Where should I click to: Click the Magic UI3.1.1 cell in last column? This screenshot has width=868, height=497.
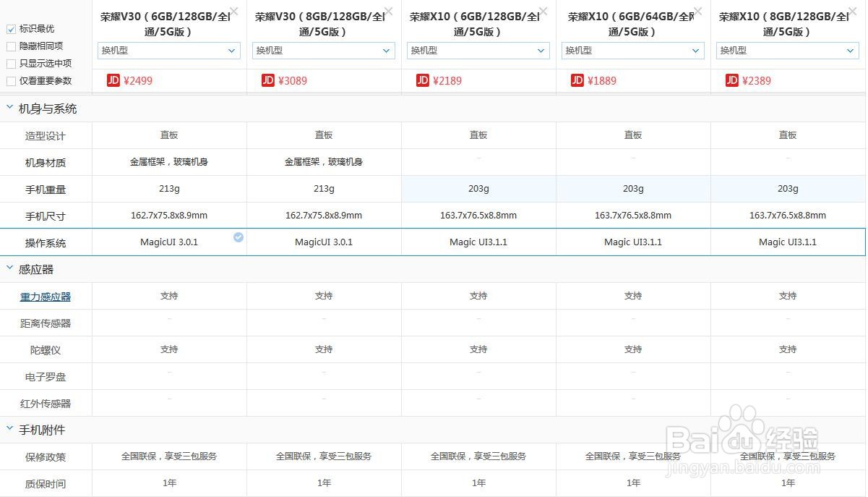788,242
